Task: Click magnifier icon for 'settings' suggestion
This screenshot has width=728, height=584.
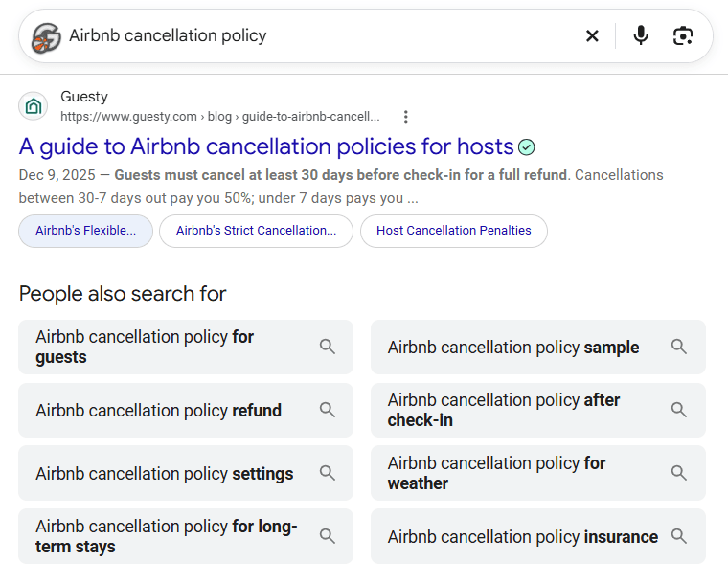Action: coord(327,473)
